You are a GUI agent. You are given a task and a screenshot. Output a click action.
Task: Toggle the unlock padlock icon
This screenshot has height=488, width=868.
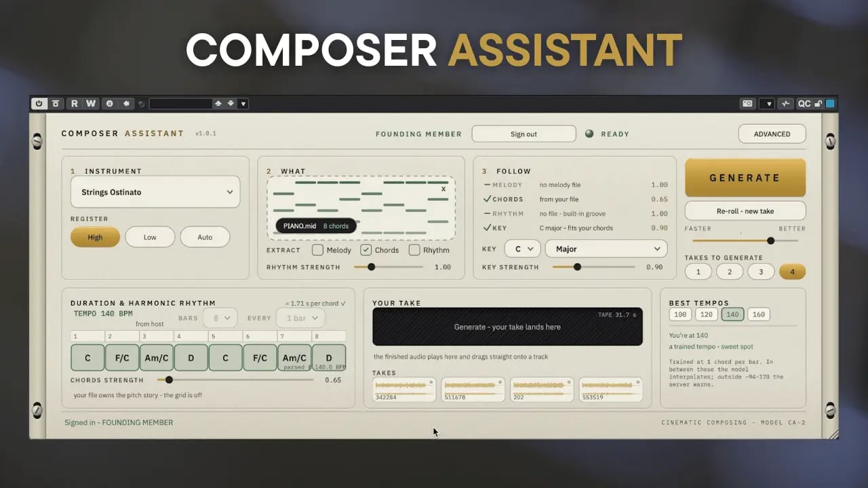coord(818,104)
